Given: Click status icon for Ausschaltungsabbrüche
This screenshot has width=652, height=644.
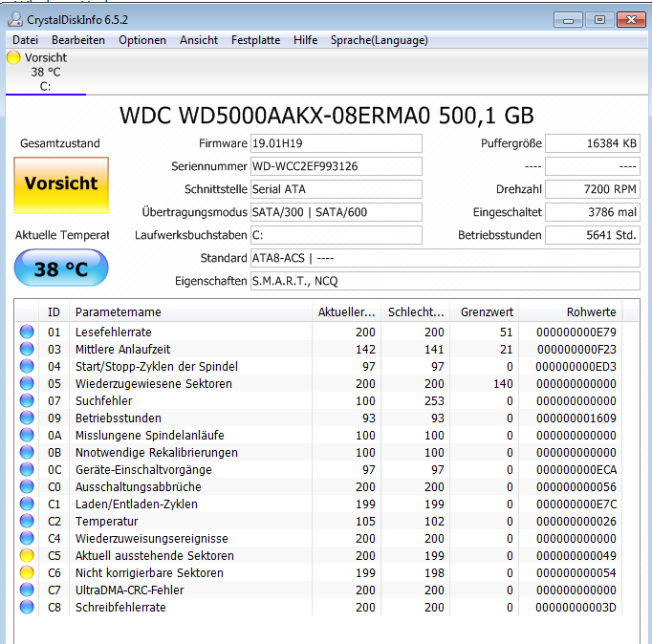Looking at the screenshot, I should tap(27, 486).
